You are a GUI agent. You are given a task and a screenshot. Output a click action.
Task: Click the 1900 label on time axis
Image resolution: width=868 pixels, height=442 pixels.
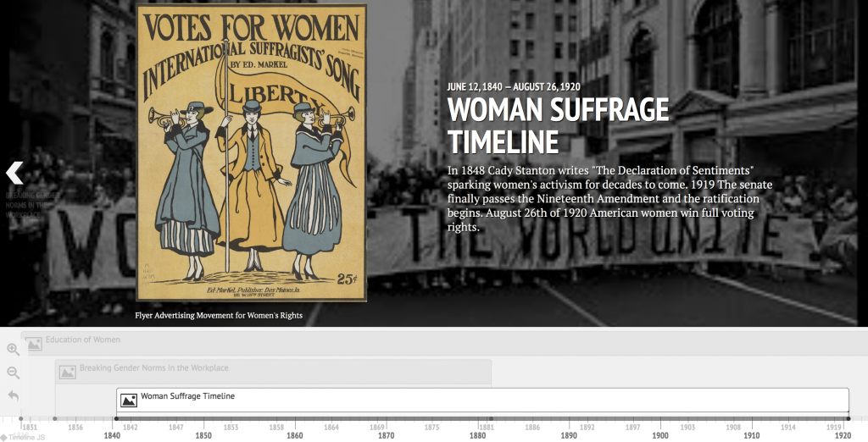[x=660, y=435]
